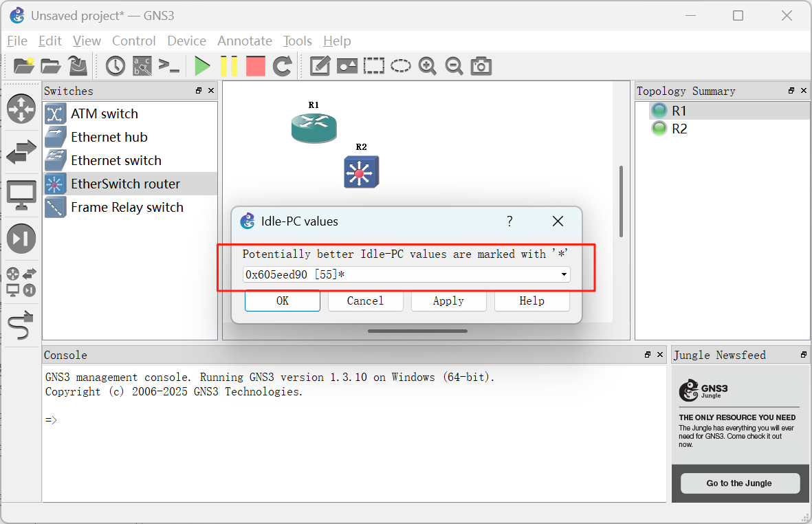Image resolution: width=812 pixels, height=524 pixels.
Task: Click the Zoom out magnifier icon
Action: pos(454,66)
